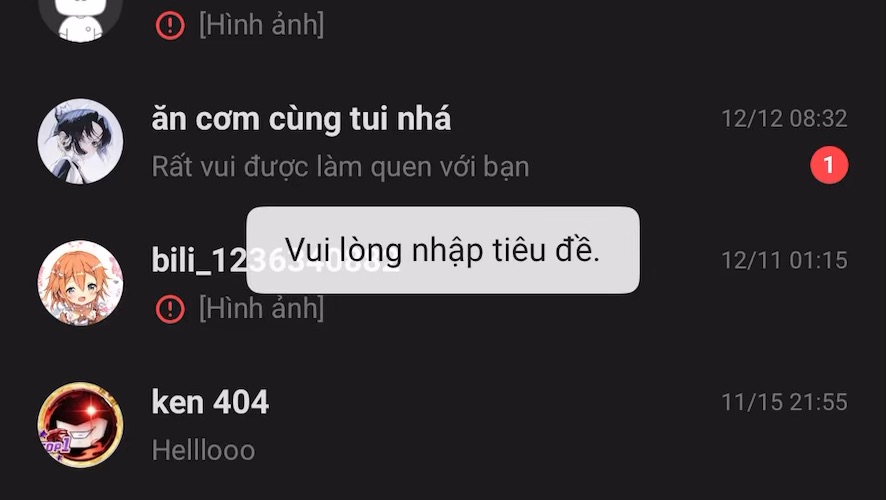Open the unread badge showing 1
The image size is (886, 500).
pos(829,165)
